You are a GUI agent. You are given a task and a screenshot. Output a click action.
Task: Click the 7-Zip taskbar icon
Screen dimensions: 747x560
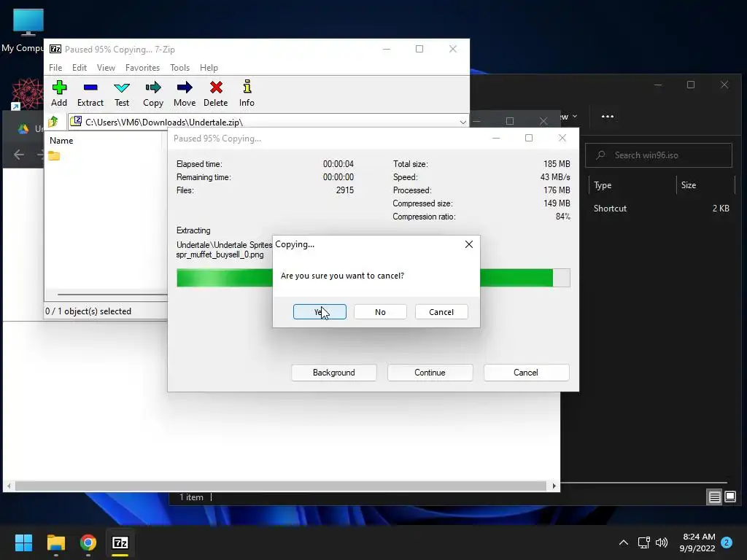[x=120, y=542]
